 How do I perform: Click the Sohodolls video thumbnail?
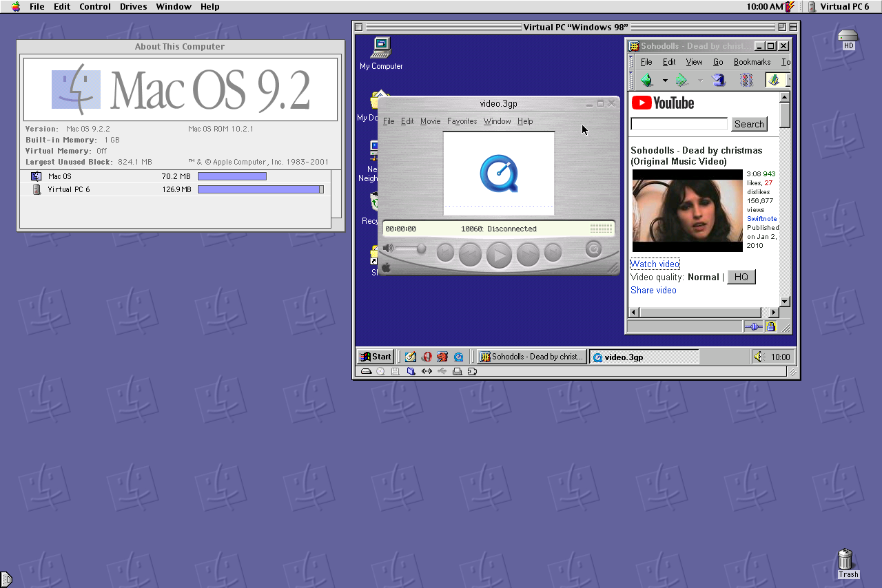tap(688, 211)
